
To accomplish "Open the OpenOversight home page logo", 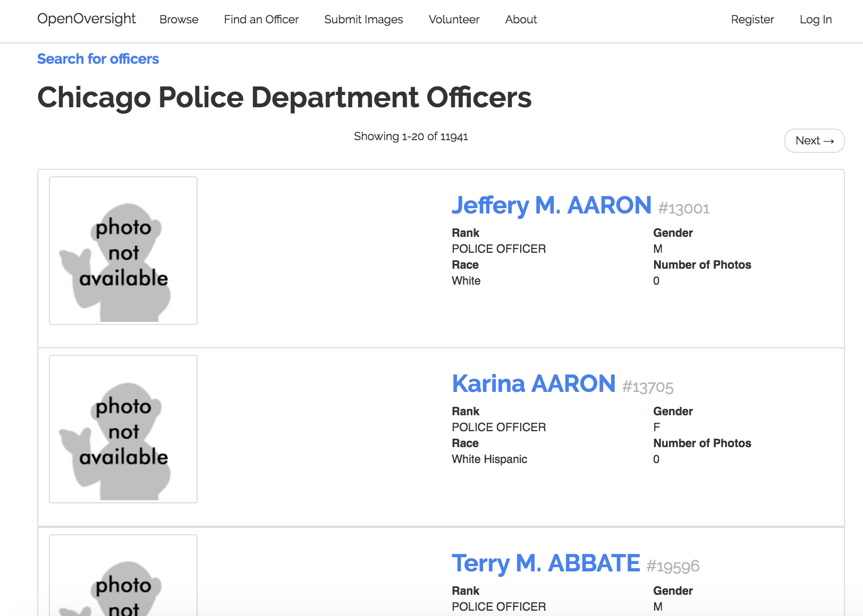I will tap(86, 19).
